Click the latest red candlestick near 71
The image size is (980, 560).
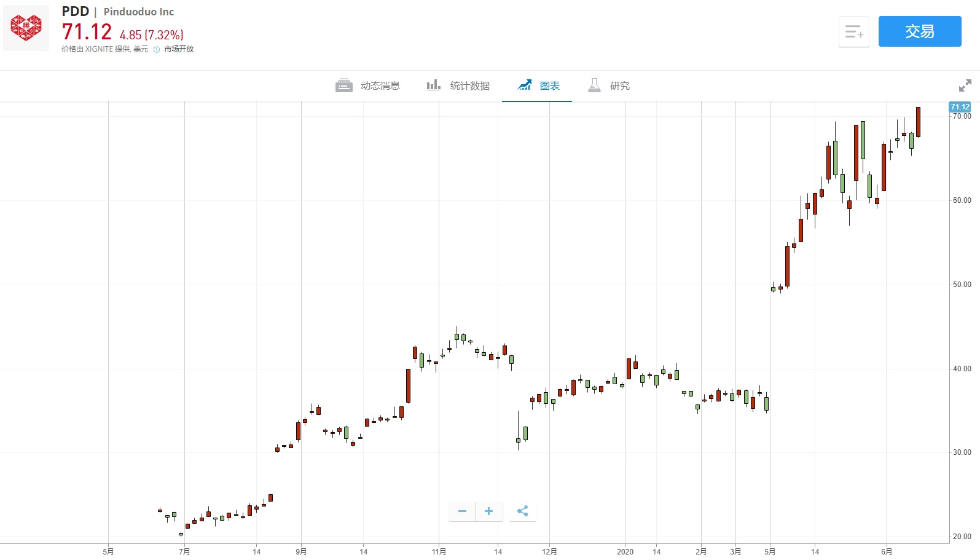[918, 122]
